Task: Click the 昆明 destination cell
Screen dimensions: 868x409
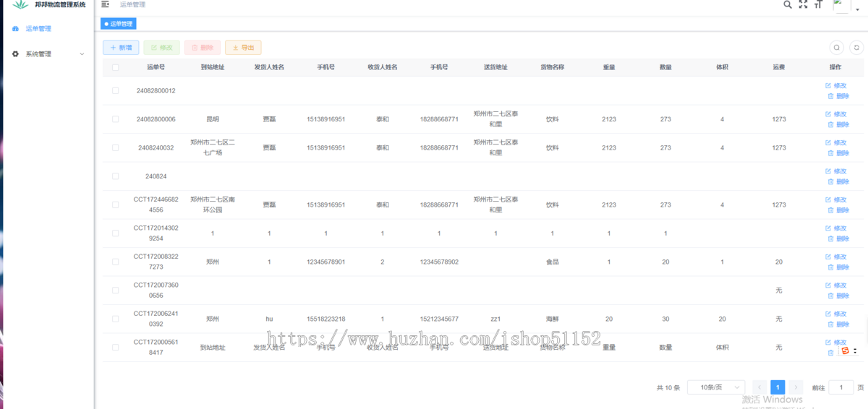Action: coord(213,119)
